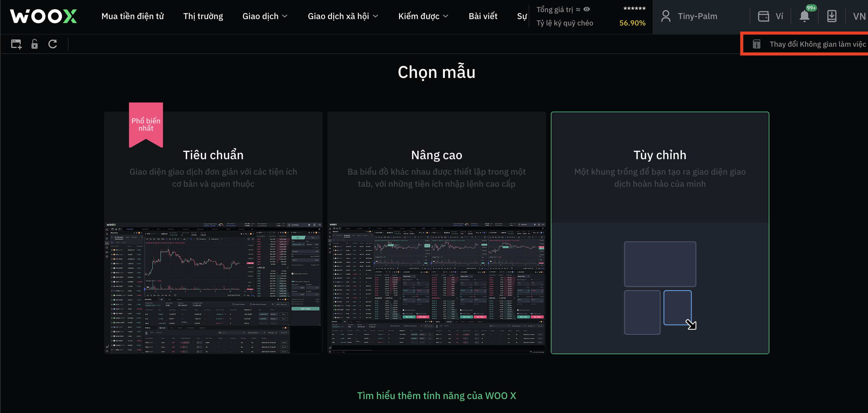Image resolution: width=868 pixels, height=413 pixels.
Task: Click the hidden ****** balance value
Action: [634, 9]
